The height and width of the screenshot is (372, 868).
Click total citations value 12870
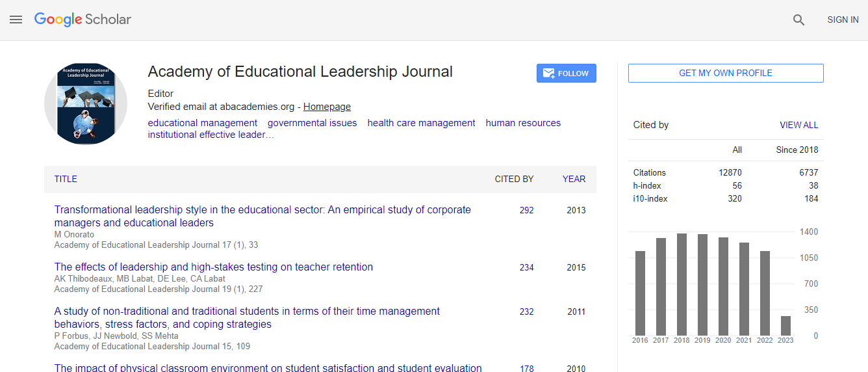pos(730,172)
